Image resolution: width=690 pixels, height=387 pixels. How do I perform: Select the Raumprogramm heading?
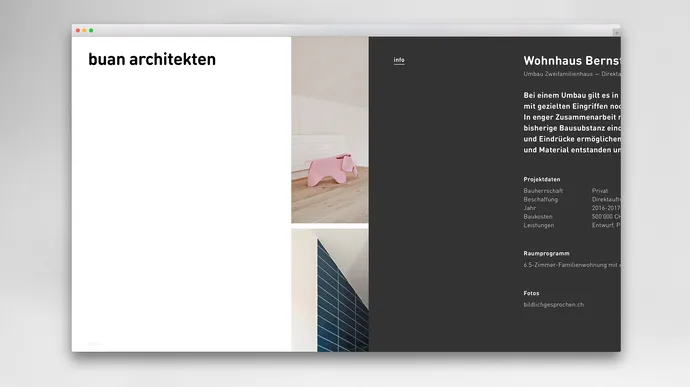(546, 254)
